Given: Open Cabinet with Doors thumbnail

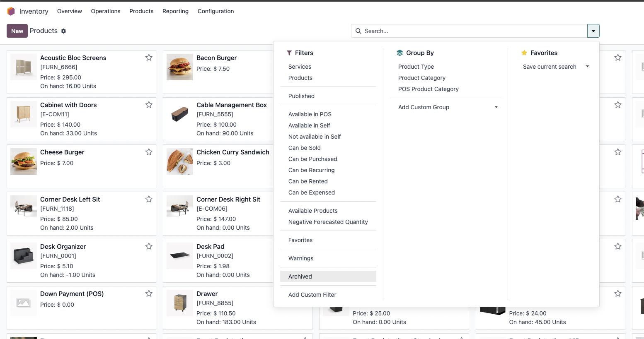Looking at the screenshot, I should (24, 114).
